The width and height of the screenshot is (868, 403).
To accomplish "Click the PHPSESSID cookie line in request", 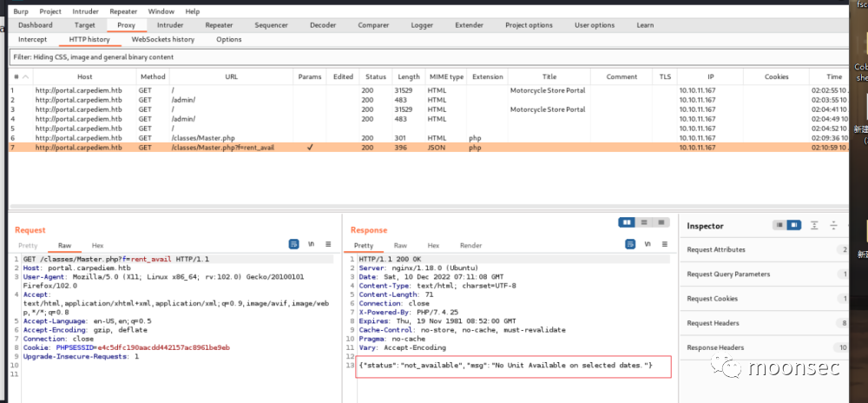I will pos(126,347).
